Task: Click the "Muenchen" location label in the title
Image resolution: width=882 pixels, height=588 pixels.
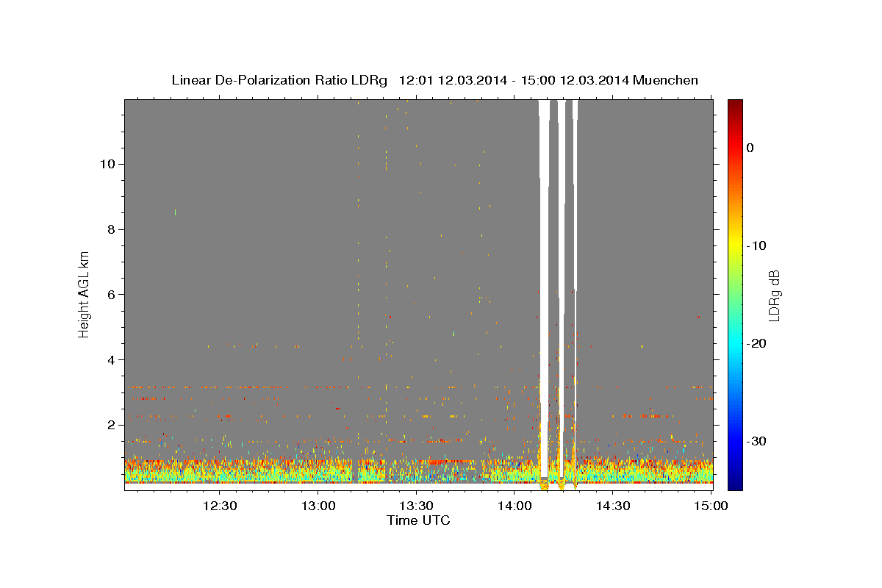Action: 666,80
